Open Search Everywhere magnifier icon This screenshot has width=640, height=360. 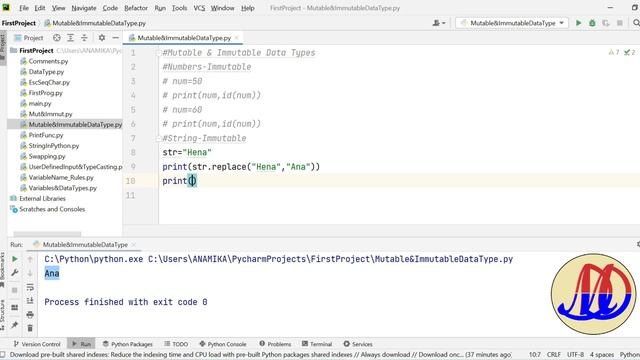click(636, 23)
